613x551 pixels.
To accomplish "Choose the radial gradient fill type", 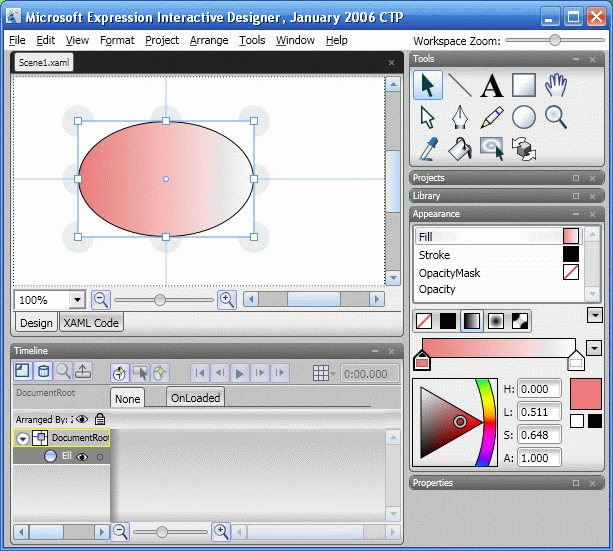I will (496, 321).
